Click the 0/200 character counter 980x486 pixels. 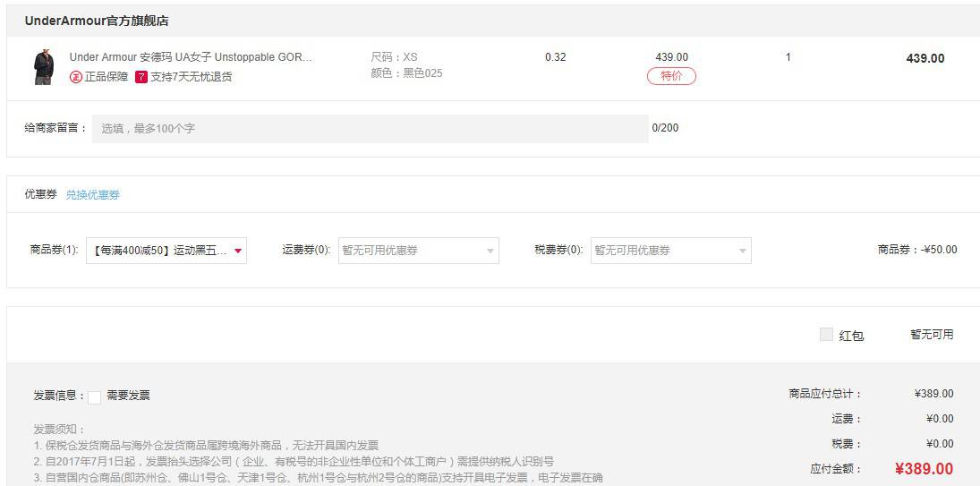coord(665,128)
